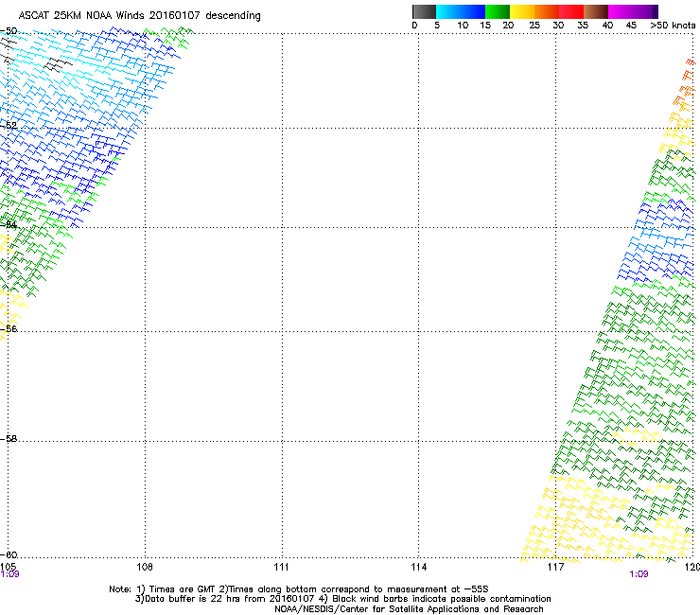Click the '-54' latitude axis label
Image resolution: width=700 pixels, height=615 pixels.
[9, 224]
